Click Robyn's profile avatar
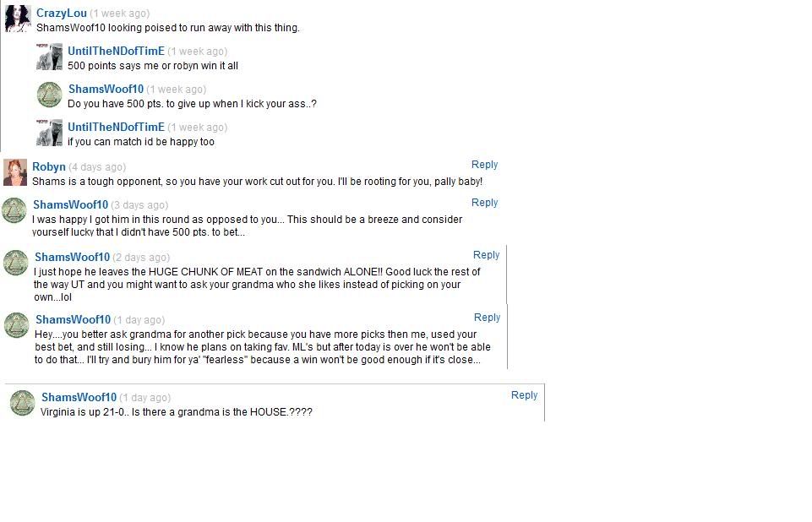 [x=15, y=172]
